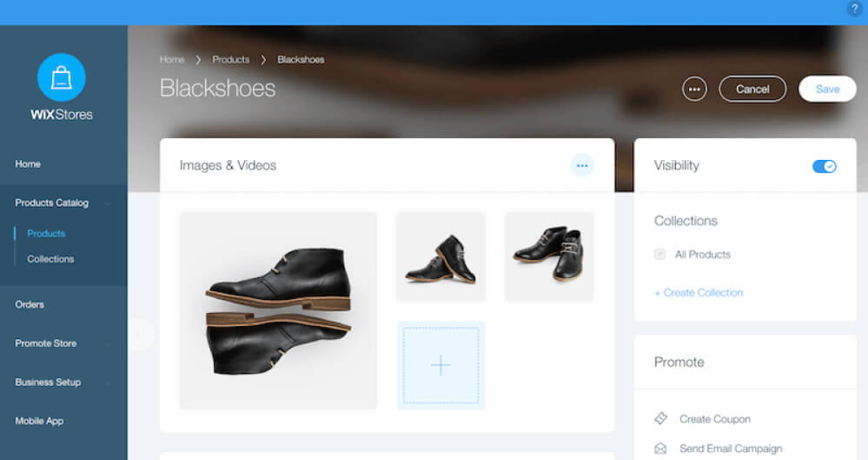Collapse the sidebar using the arrow handle

click(x=138, y=334)
